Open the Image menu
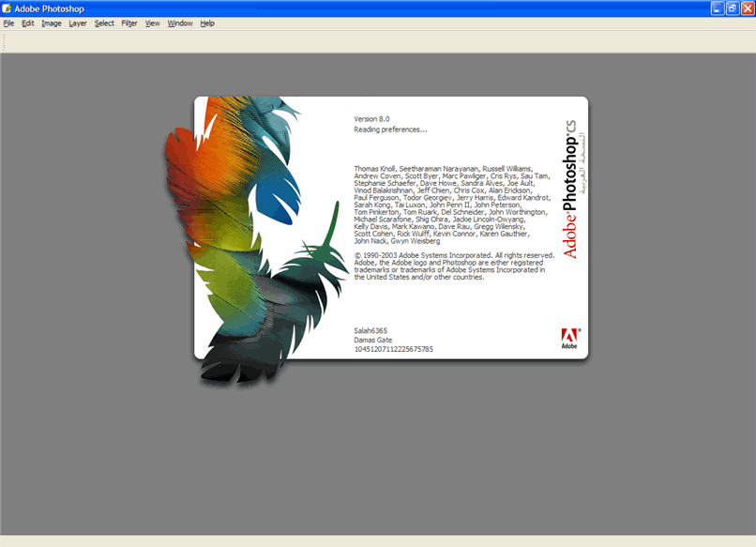The height and width of the screenshot is (547, 756). (x=51, y=23)
